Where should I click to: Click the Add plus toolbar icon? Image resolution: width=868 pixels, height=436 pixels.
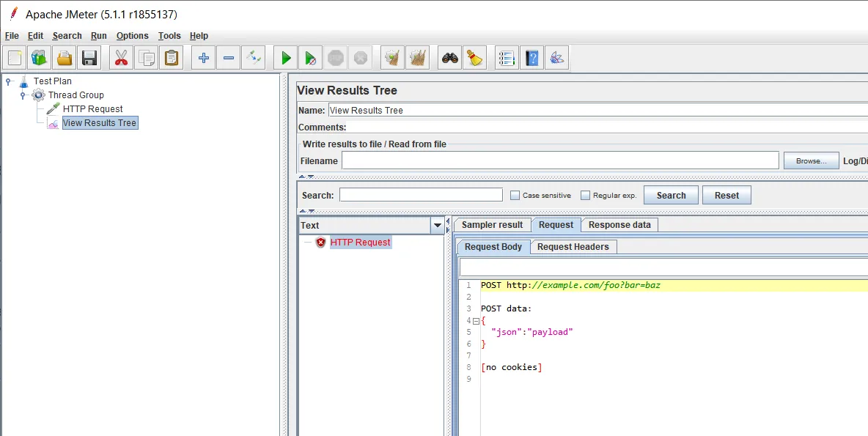(x=204, y=58)
